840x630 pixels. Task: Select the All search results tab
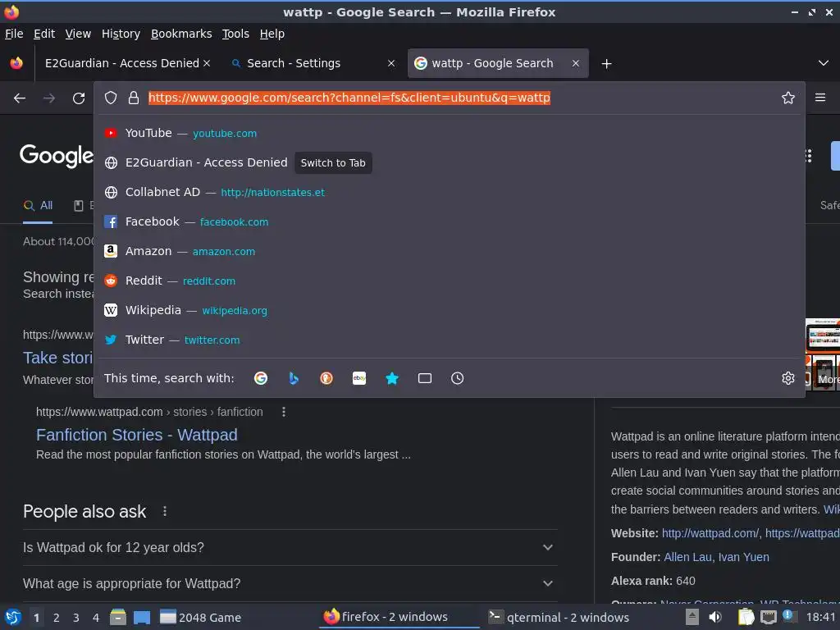[x=38, y=205]
